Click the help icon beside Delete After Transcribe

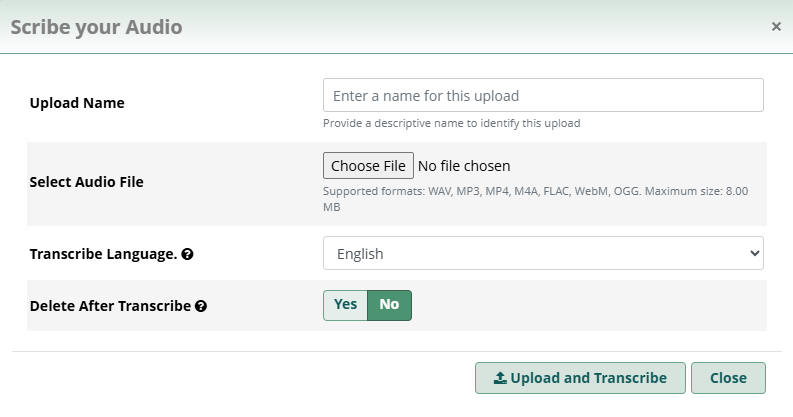(x=201, y=306)
